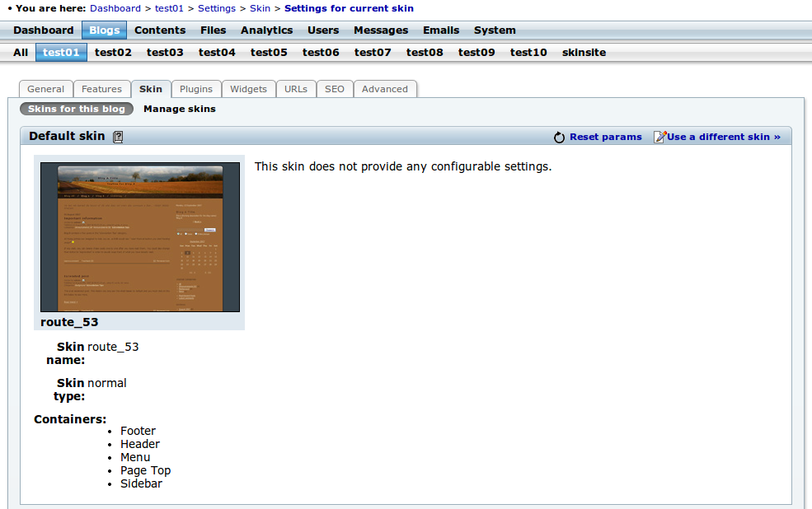Open the Users menu
This screenshot has width=812, height=509.
click(x=323, y=30)
